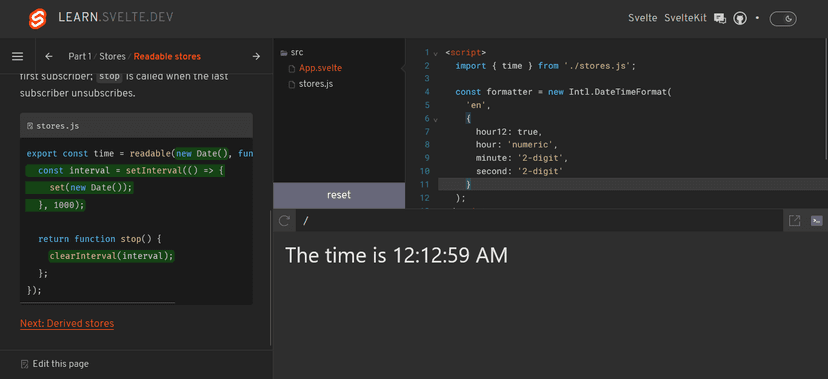Image resolution: width=828 pixels, height=379 pixels.
Task: Open the GitHub repository icon
Action: [x=740, y=18]
